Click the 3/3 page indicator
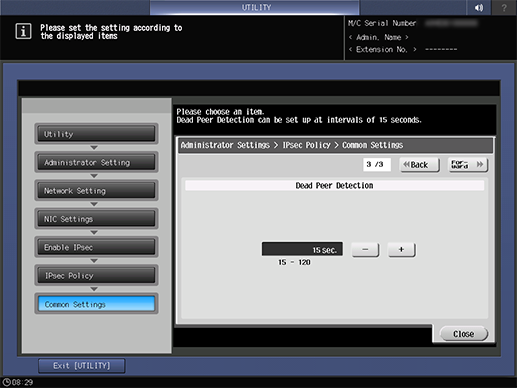Viewport: 517px width, 388px height. (x=377, y=164)
